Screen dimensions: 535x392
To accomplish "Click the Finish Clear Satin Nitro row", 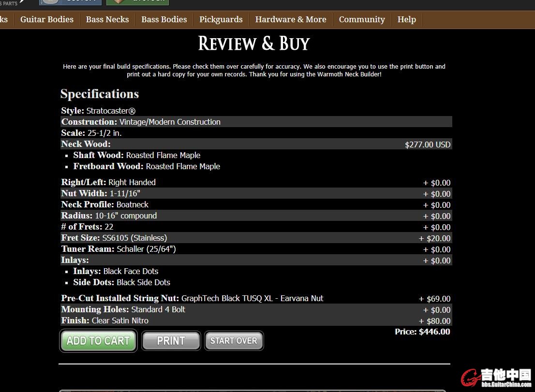I will [x=256, y=320].
